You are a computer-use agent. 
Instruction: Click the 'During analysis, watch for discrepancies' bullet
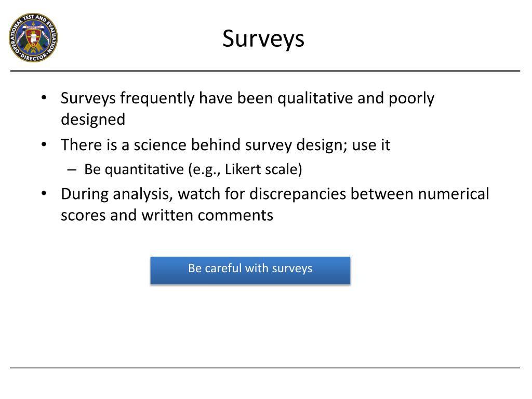(275, 205)
